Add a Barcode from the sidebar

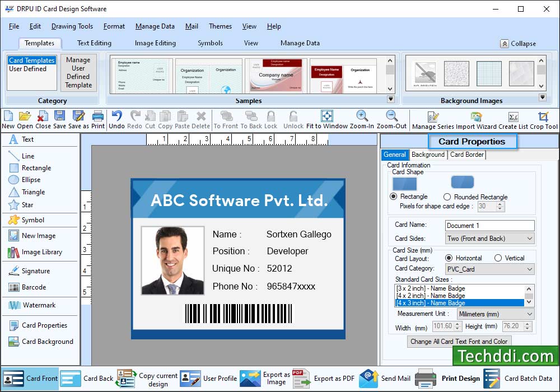pyautogui.click(x=27, y=287)
